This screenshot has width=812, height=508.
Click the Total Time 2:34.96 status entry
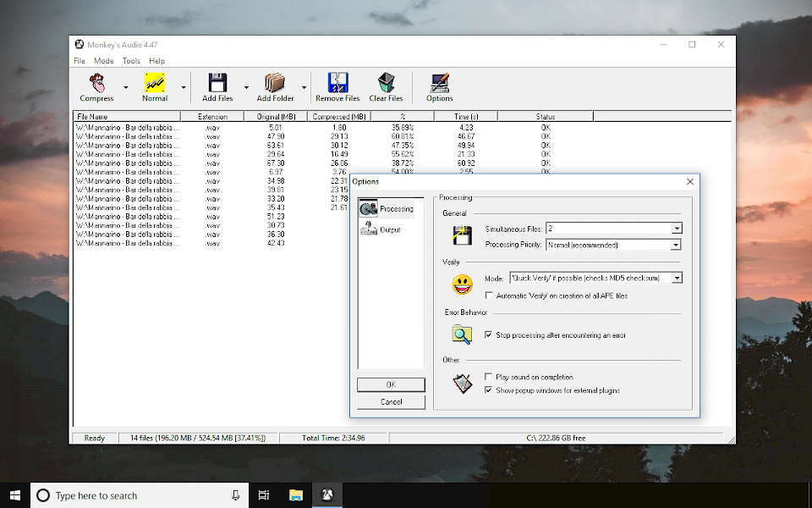(x=333, y=438)
